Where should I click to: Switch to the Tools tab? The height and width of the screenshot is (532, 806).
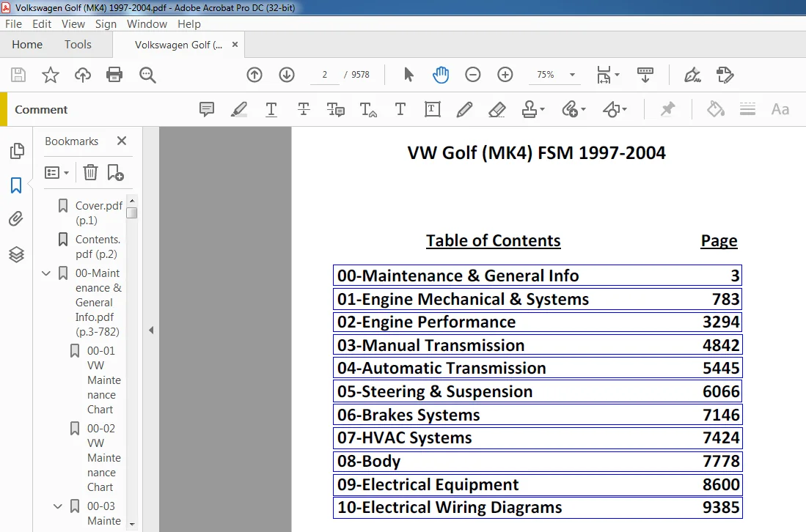[78, 45]
